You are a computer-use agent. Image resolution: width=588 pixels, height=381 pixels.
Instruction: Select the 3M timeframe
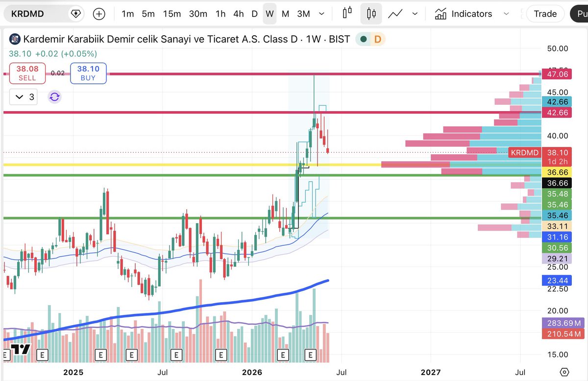pos(303,14)
